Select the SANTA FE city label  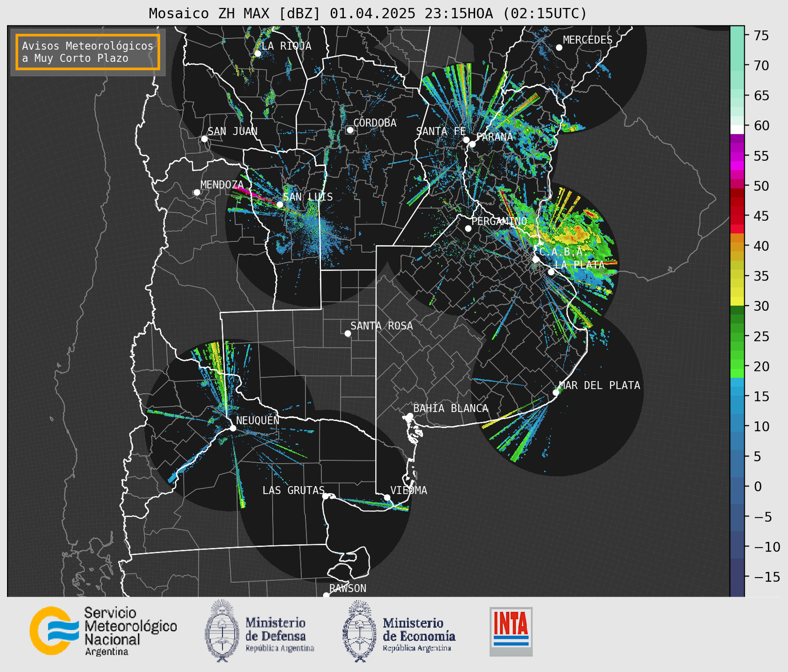point(441,131)
